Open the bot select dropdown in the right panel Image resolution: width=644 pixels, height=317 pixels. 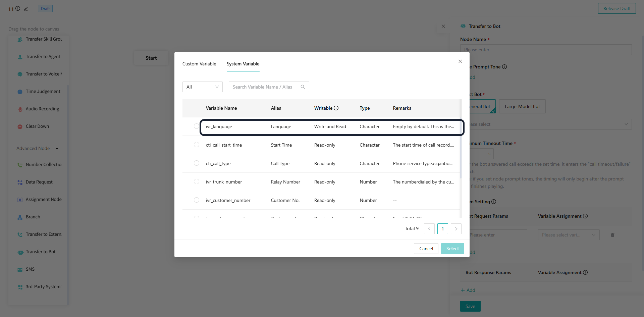click(546, 124)
